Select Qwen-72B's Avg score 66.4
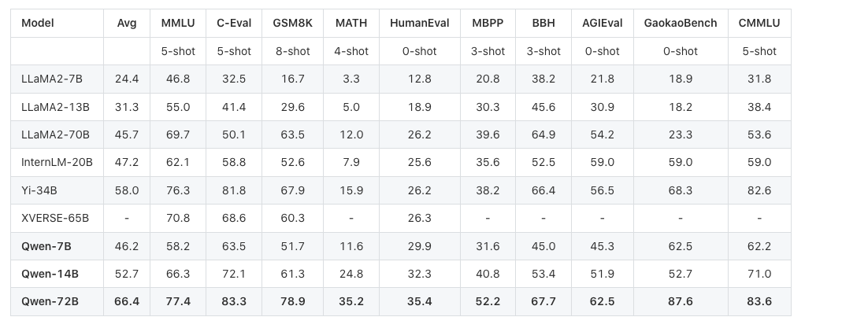 tap(127, 301)
